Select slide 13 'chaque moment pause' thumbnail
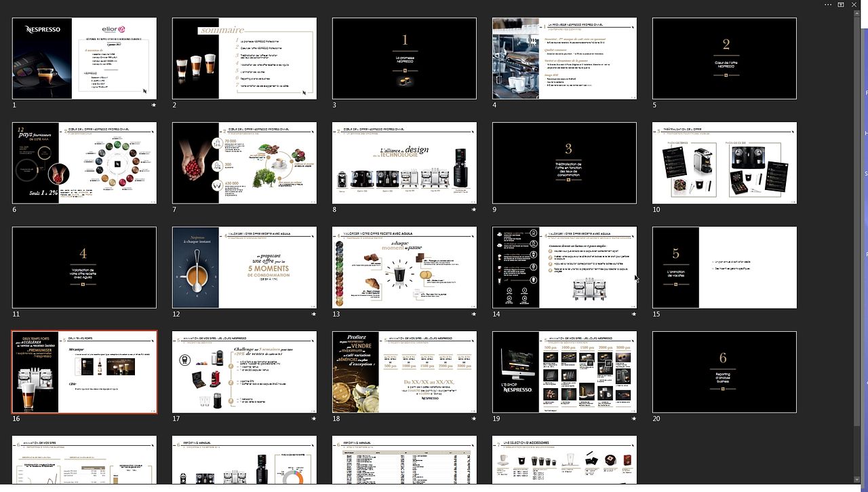Screen dimensions: 868x492 point(404,267)
